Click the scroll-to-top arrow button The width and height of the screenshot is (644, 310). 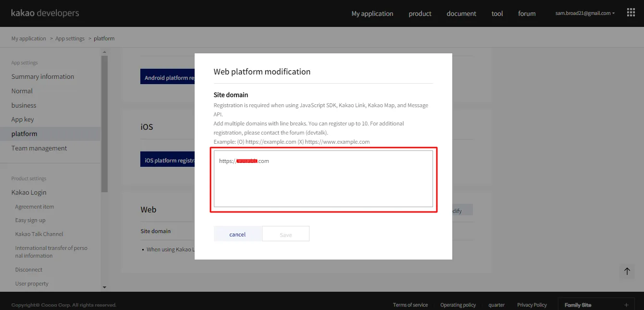(627, 271)
